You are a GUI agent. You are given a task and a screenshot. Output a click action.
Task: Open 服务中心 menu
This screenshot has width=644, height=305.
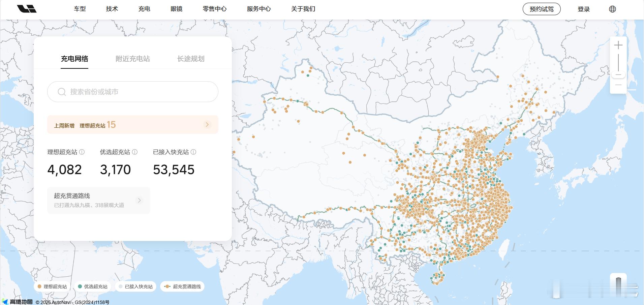click(x=259, y=9)
